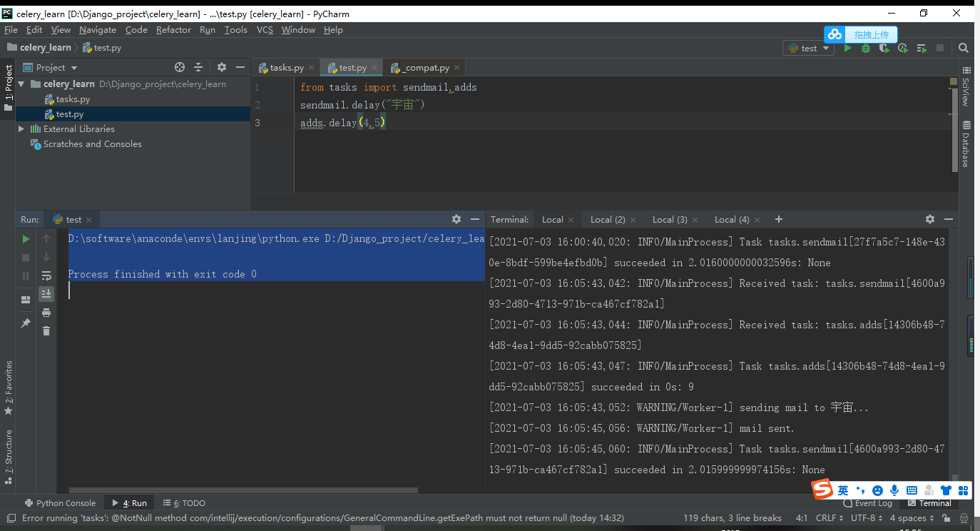Run test with Coverage icon

[x=885, y=48]
